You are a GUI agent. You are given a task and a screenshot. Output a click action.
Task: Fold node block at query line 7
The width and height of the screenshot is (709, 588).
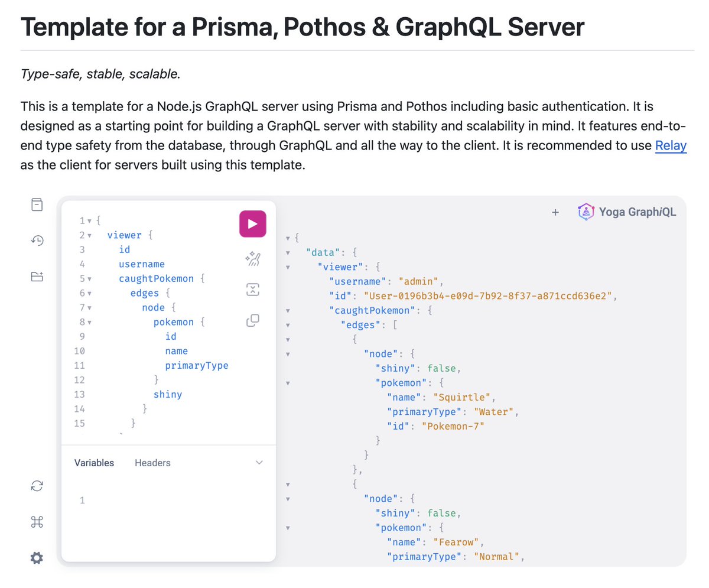tap(89, 308)
